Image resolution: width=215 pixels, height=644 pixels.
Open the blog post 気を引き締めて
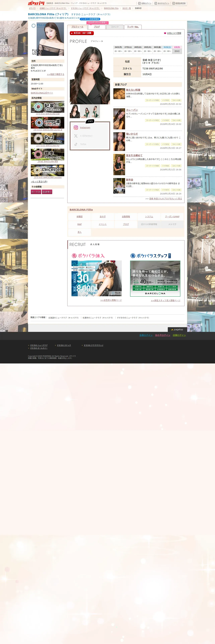tap(134, 155)
